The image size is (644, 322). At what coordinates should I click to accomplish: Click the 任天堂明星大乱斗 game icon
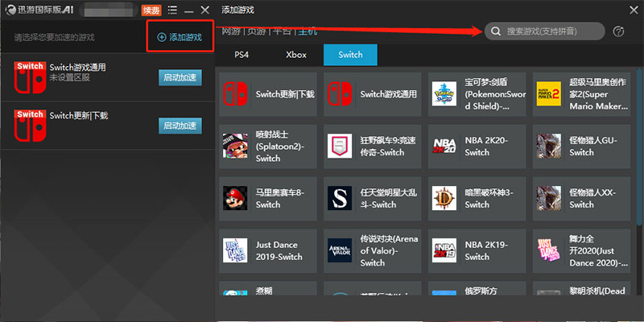pos(340,198)
